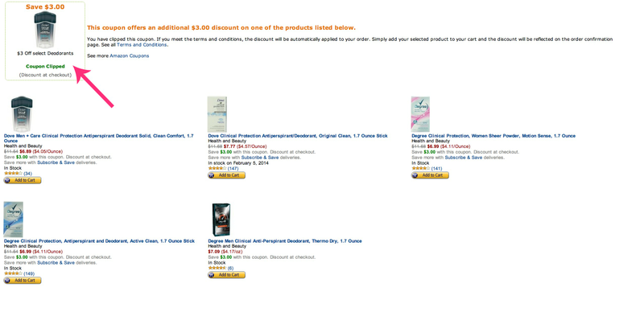Screen dimensions: 644x312
Task: Add Degree Men Thermo Dry to cart
Action: 226,275
